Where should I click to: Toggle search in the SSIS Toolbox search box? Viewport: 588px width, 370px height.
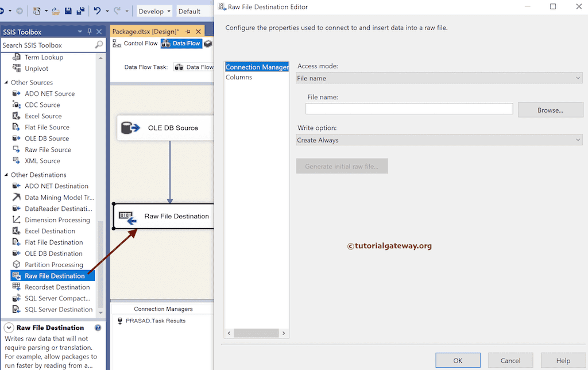pyautogui.click(x=100, y=44)
